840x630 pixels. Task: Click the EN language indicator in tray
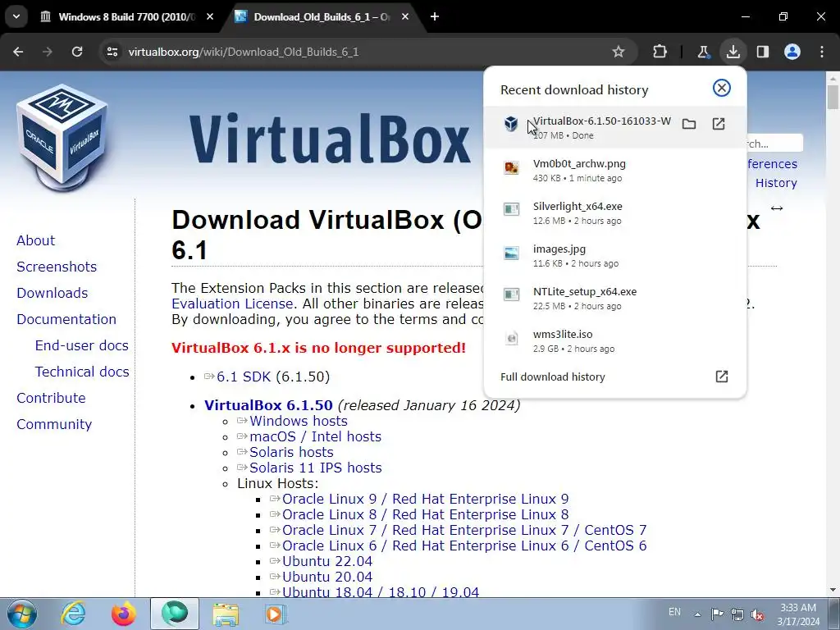coord(674,612)
